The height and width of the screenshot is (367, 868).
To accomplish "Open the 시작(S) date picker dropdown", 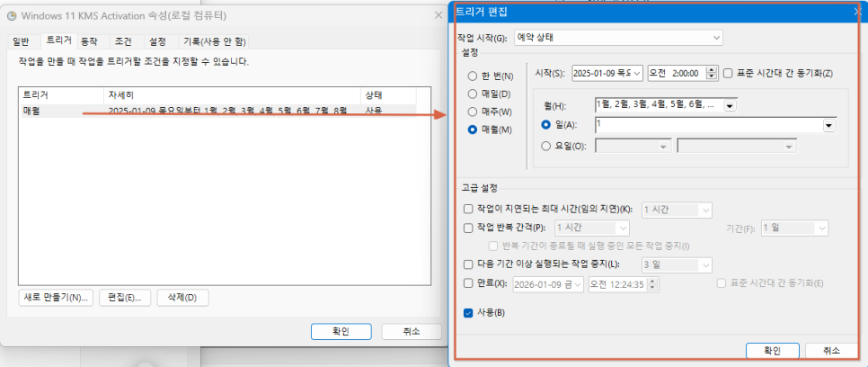I will tap(636, 73).
